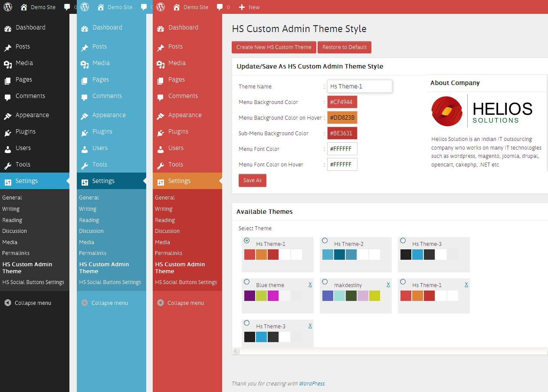The image size is (548, 392).
Task: Open HS Social Buttons Settings in blue sidebar
Action: [110, 282]
